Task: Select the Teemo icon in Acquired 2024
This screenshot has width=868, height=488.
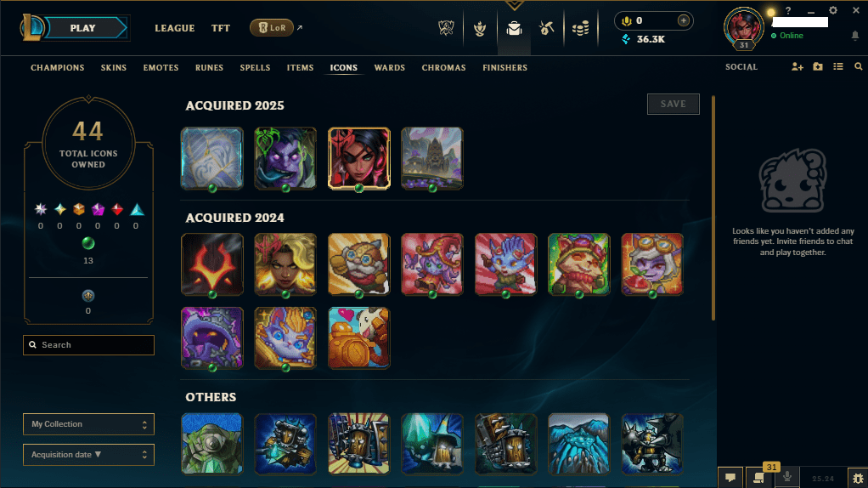Action: tap(578, 264)
